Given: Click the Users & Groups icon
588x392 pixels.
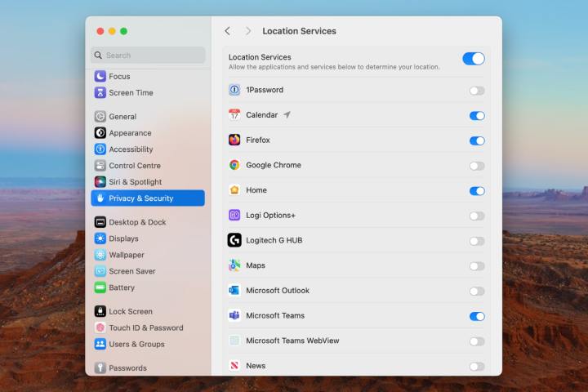Looking at the screenshot, I should pos(100,344).
